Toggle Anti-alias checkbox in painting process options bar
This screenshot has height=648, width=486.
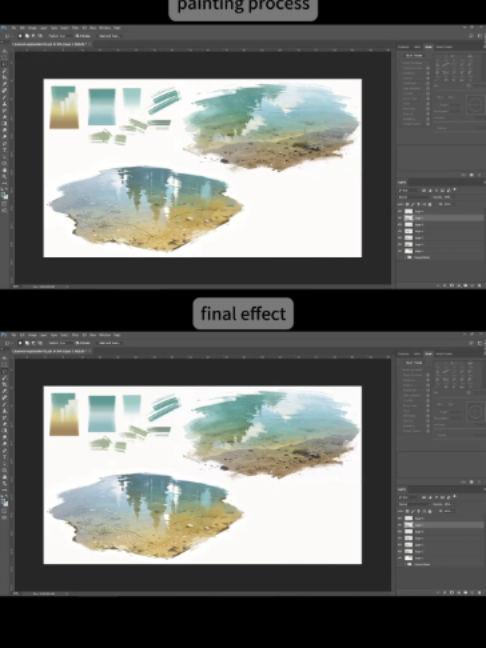(77, 36)
